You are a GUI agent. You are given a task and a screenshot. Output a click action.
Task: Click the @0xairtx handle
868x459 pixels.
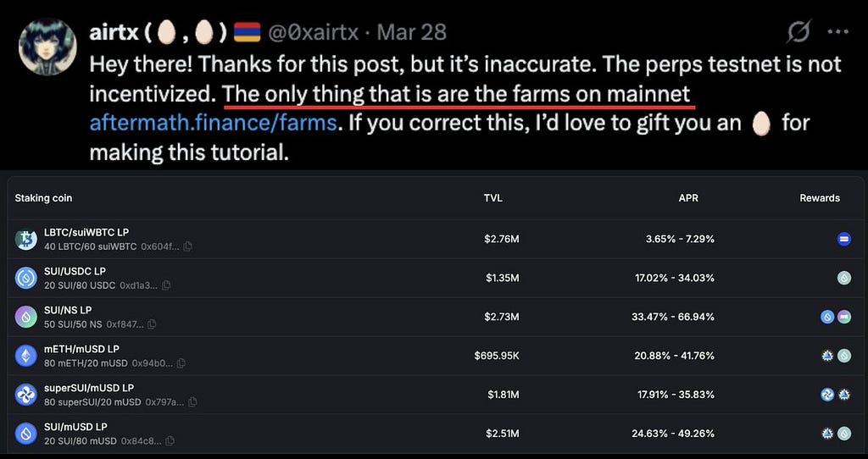pyautogui.click(x=314, y=33)
